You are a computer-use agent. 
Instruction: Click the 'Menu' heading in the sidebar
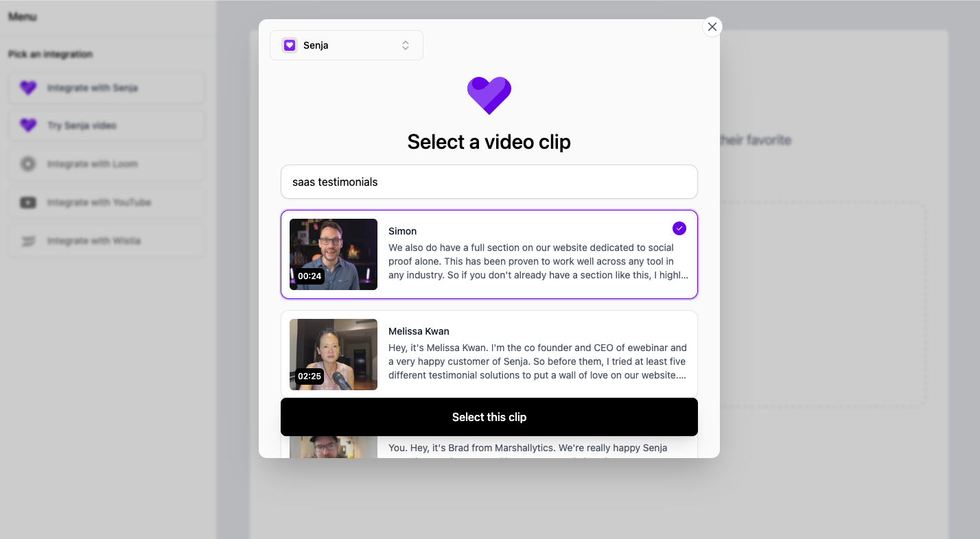pyautogui.click(x=23, y=16)
